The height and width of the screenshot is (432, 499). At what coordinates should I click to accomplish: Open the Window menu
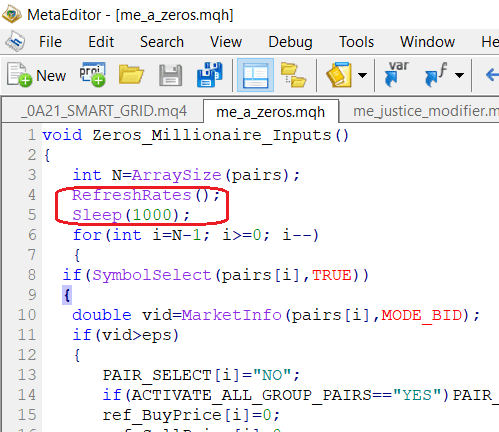[x=427, y=42]
